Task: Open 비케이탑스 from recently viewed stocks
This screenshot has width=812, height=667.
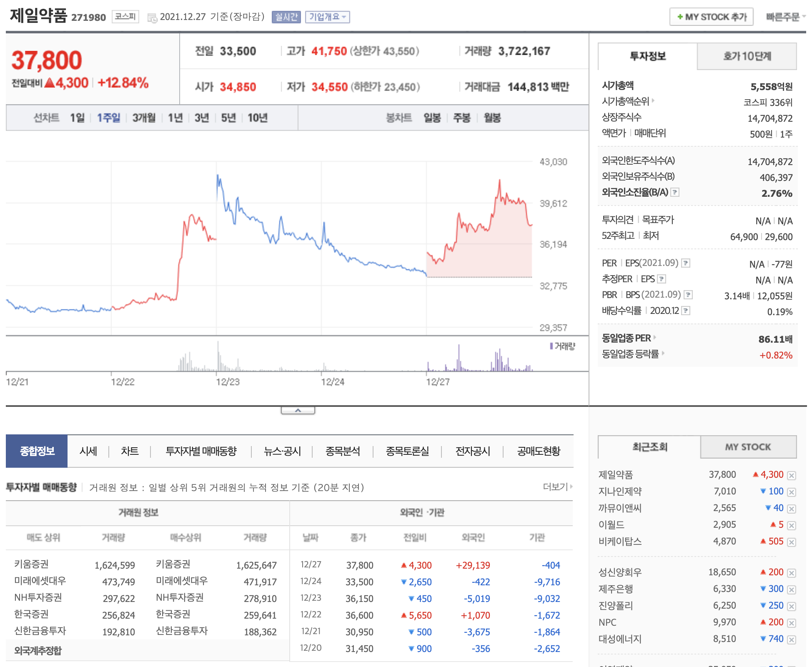Action: [x=620, y=541]
